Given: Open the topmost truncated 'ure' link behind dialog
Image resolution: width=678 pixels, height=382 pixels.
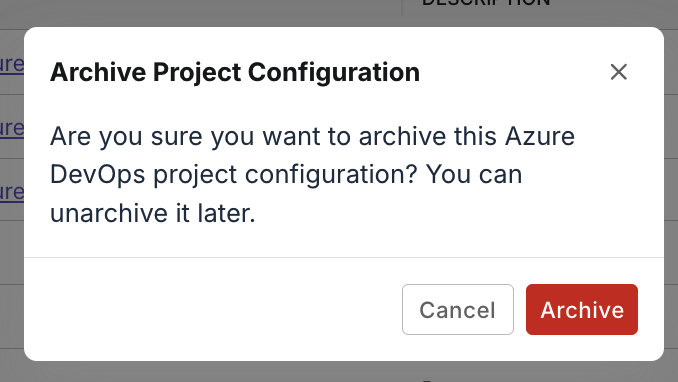Looking at the screenshot, I should click(x=12, y=64).
